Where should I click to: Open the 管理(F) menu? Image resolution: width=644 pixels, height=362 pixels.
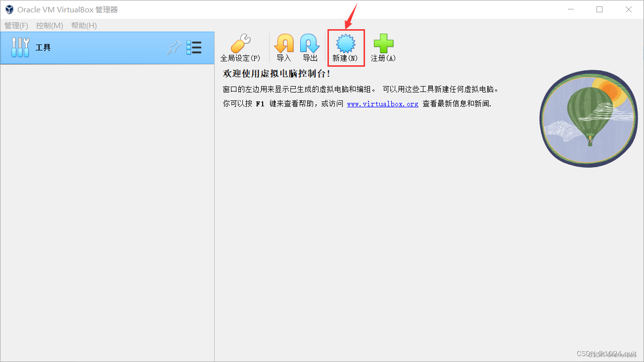[x=16, y=26]
